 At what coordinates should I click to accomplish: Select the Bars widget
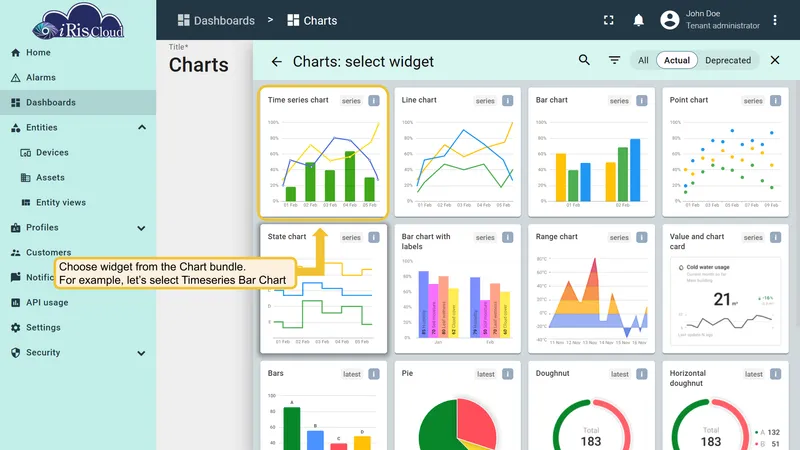[323, 406]
